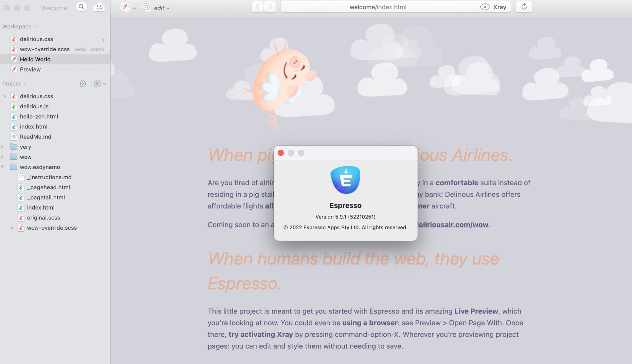Select delirious.css in the Workspace list
This screenshot has width=632, height=364.
(55, 39)
